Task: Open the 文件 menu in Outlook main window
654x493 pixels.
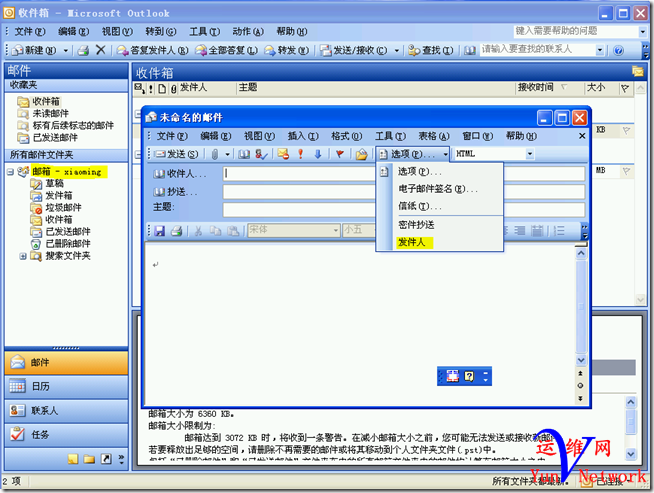Action: point(30,32)
